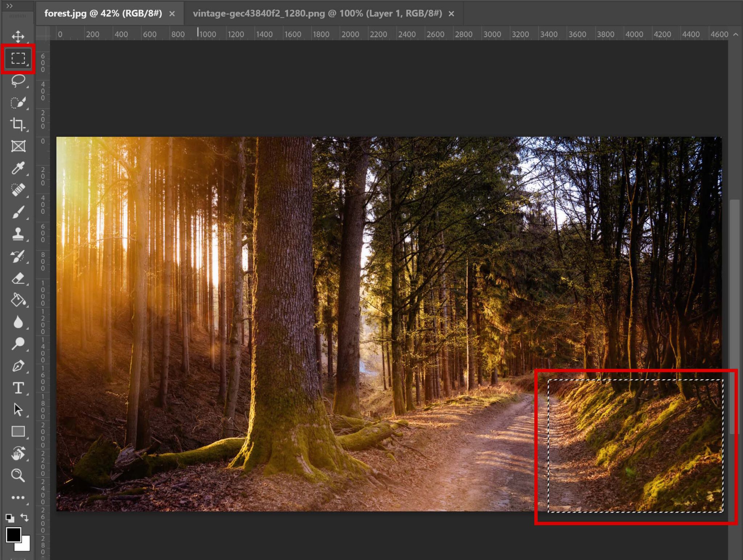Swap foreground and background colors
Viewport: 743px width, 560px height.
coord(25,518)
